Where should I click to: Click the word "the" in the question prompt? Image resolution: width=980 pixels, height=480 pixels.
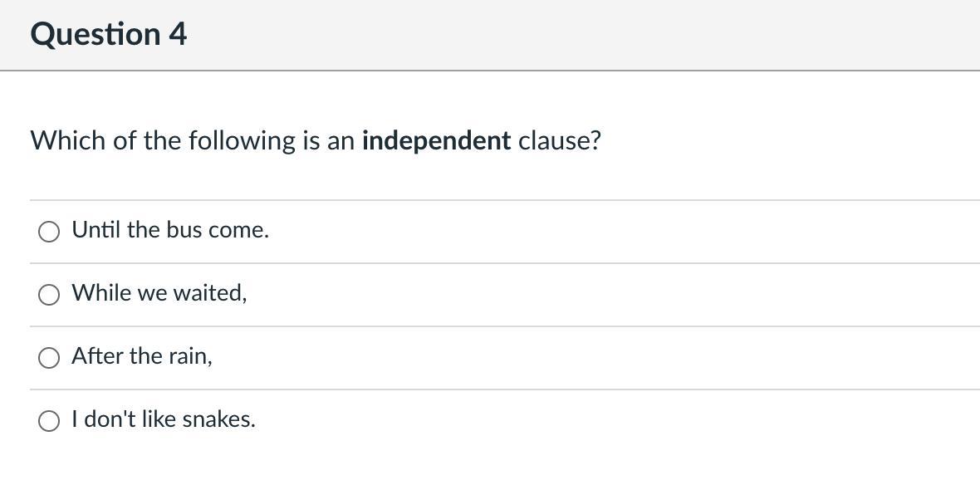coord(162,140)
